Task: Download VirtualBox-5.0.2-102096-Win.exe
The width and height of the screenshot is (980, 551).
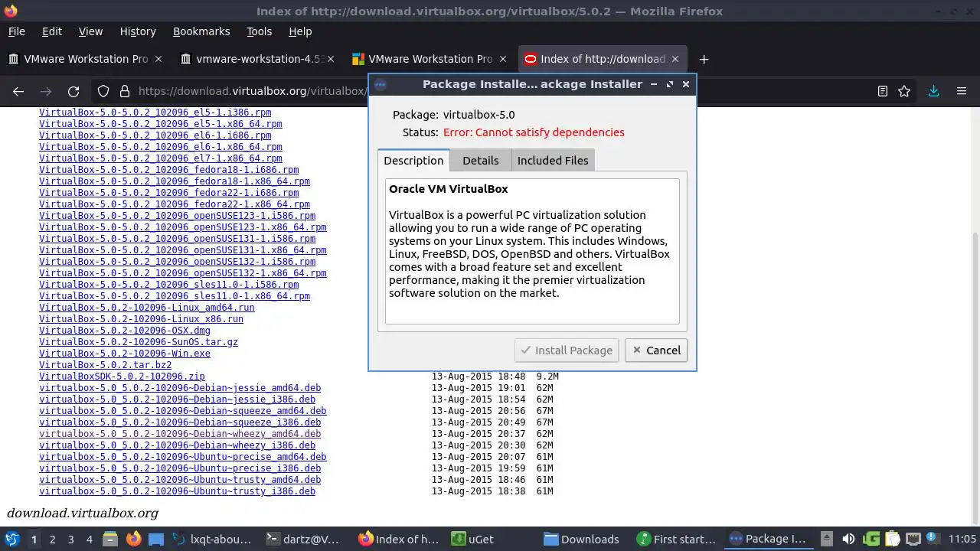Action: 125,354
